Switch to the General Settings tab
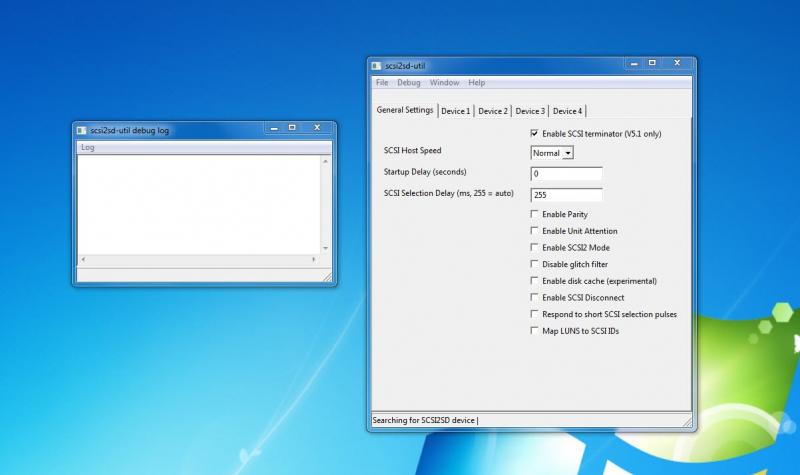 (405, 110)
